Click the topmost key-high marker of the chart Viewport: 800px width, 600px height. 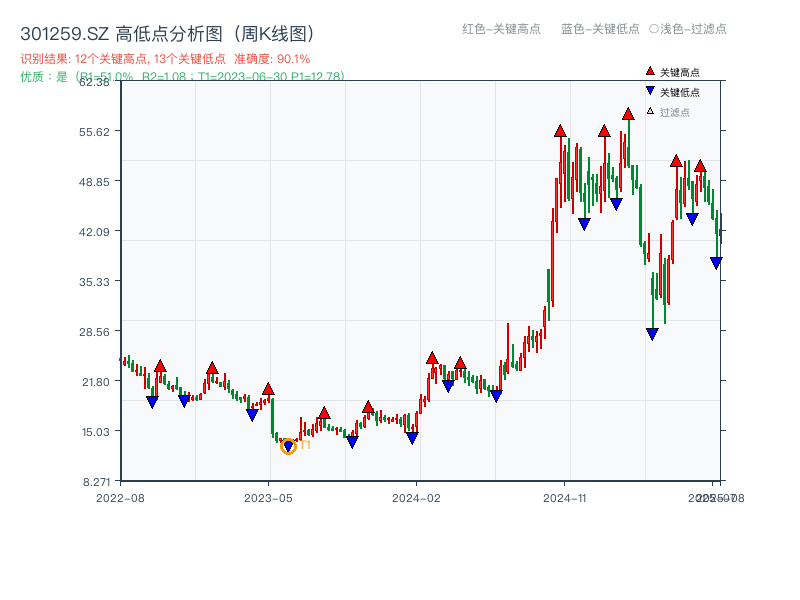coord(628,114)
